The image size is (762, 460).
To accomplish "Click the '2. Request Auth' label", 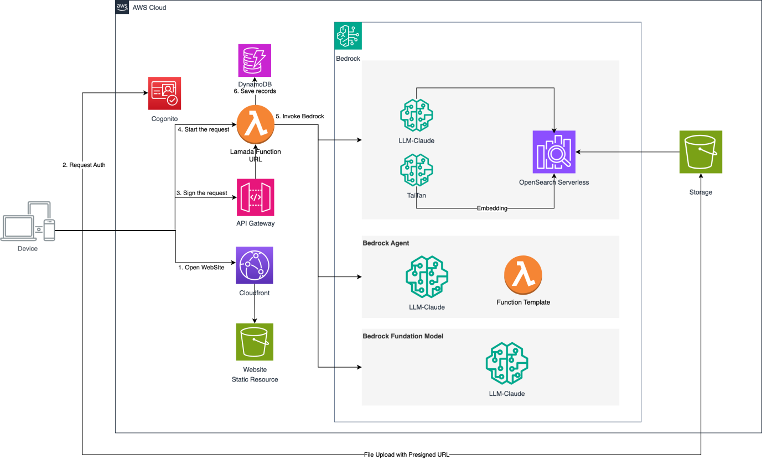I will coord(84,165).
